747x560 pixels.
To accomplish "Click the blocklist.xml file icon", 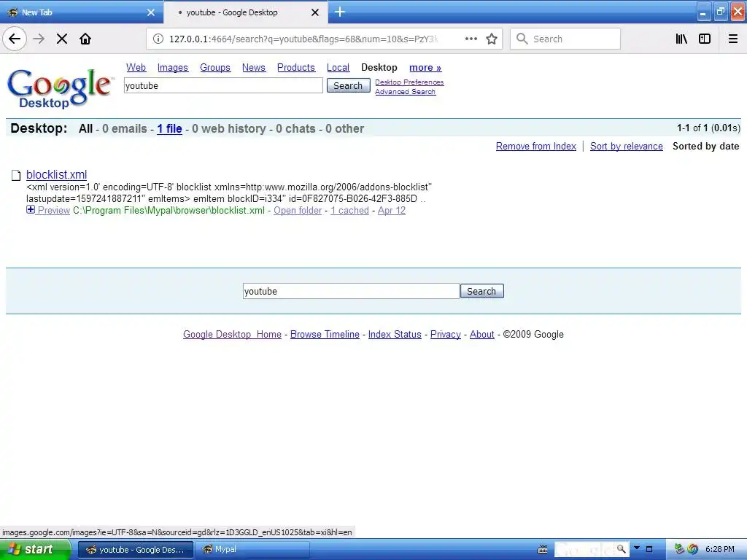I will coord(16,175).
